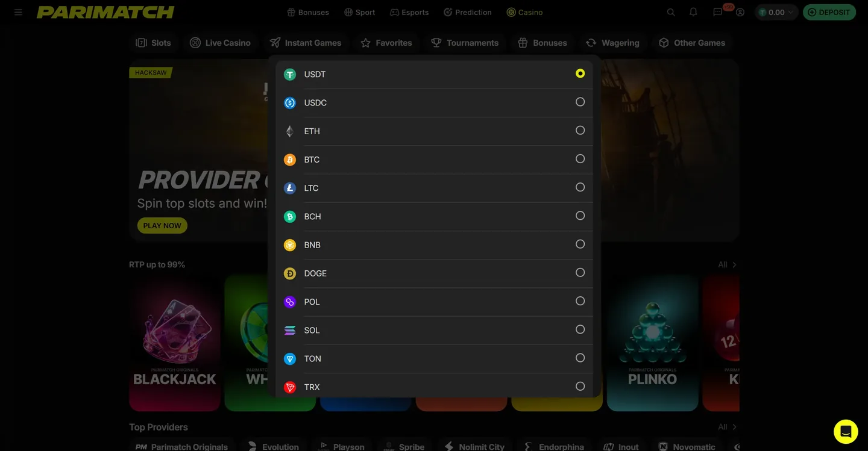Go to Casino in the top navigation

point(524,12)
